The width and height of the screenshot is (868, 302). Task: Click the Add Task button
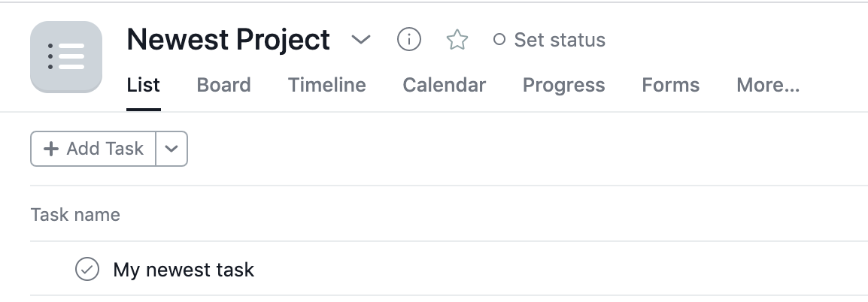click(x=93, y=148)
